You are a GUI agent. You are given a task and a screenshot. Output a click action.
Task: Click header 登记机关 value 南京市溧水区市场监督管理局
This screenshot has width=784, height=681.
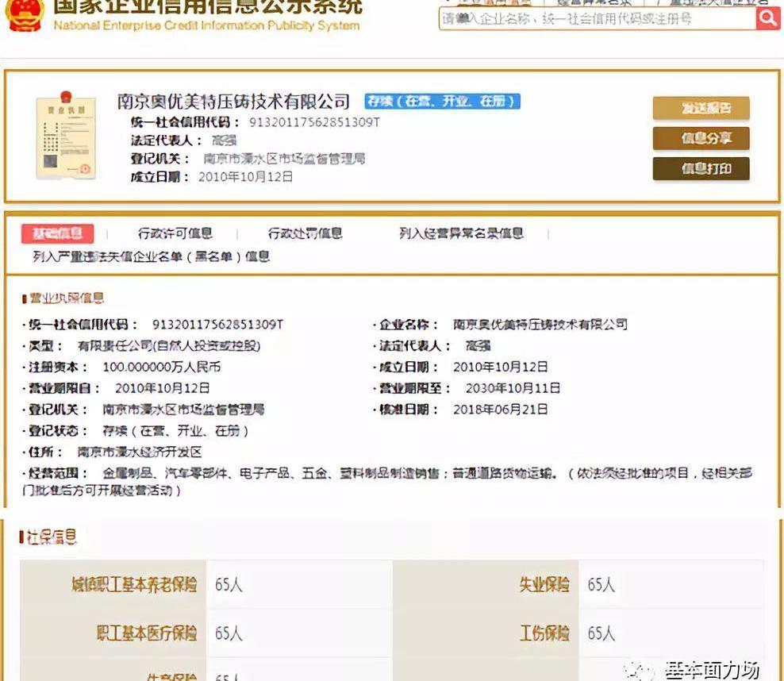point(284,159)
